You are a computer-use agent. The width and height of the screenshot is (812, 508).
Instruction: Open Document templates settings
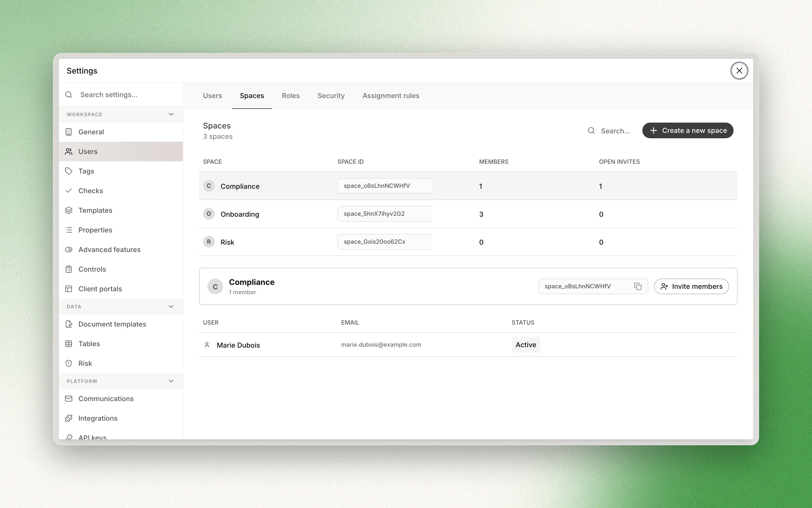(121, 324)
